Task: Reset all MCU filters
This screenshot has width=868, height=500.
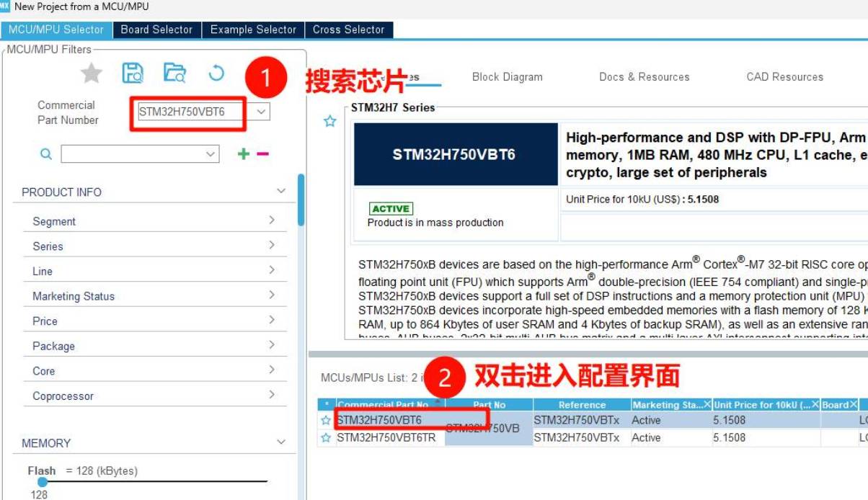Action: 216,73
